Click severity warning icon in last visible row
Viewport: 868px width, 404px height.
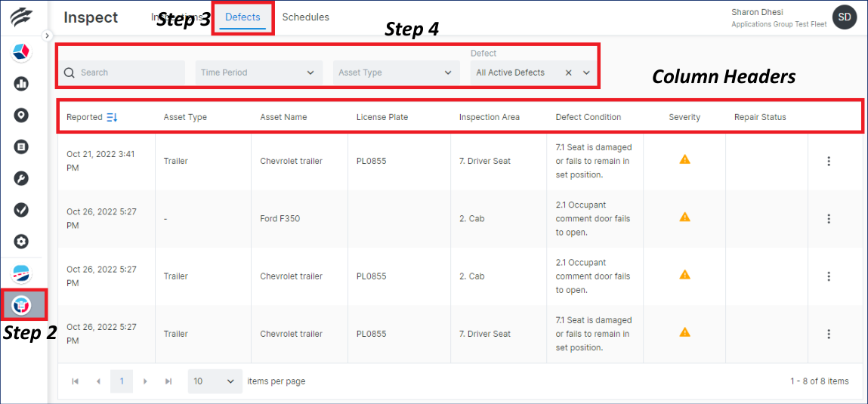(x=684, y=332)
